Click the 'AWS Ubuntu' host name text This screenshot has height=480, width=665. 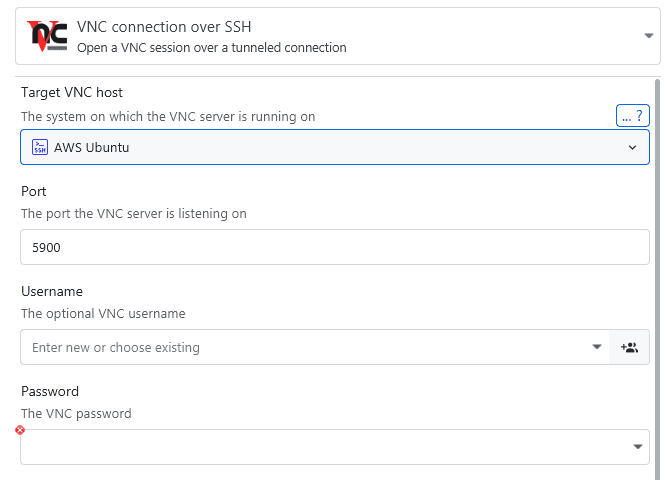tap(92, 147)
